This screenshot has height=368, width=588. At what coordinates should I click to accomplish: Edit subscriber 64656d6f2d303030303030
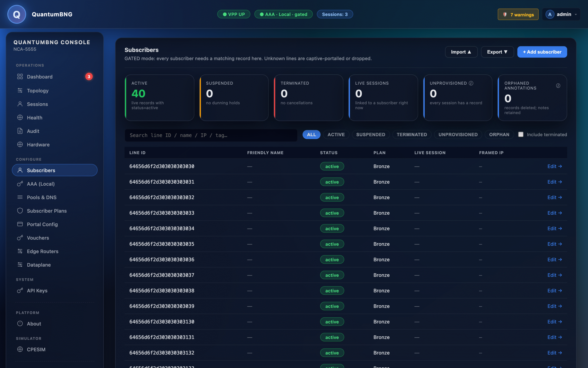tap(554, 166)
